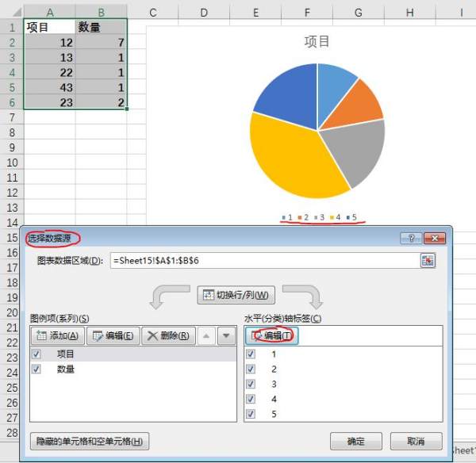Uncheck the 数量 series checkbox
Screen dimensions: 476x463
point(36,369)
